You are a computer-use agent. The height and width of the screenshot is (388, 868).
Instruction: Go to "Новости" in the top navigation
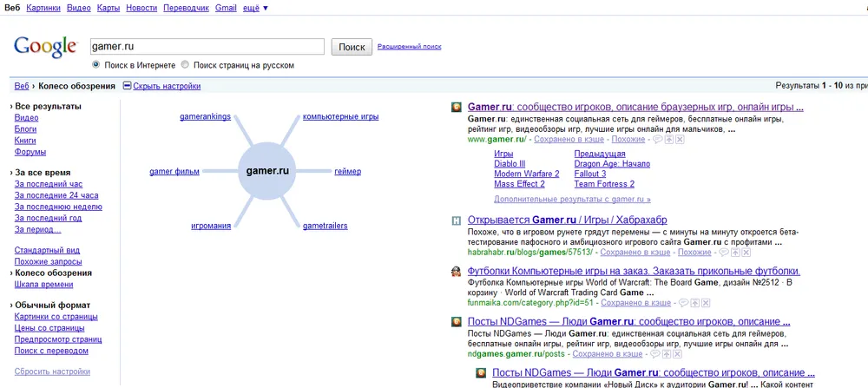coord(141,8)
